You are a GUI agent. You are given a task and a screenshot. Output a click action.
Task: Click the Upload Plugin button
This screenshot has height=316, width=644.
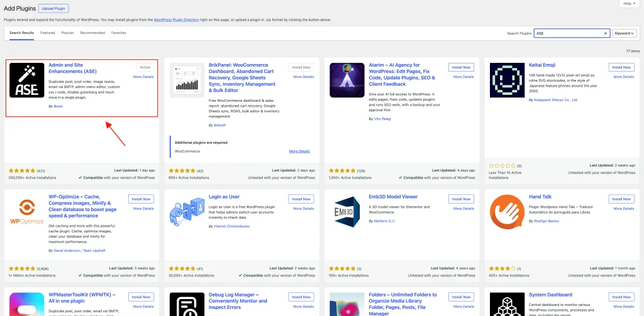[53, 9]
